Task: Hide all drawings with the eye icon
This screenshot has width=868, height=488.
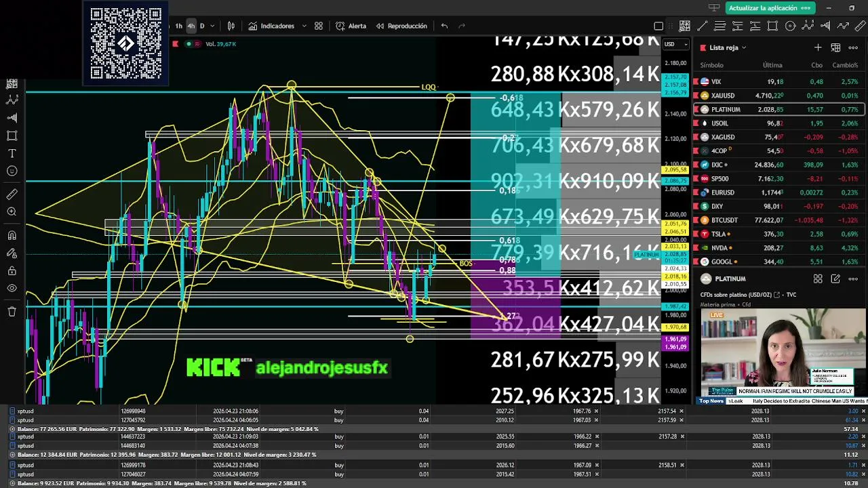Action: 12,289
